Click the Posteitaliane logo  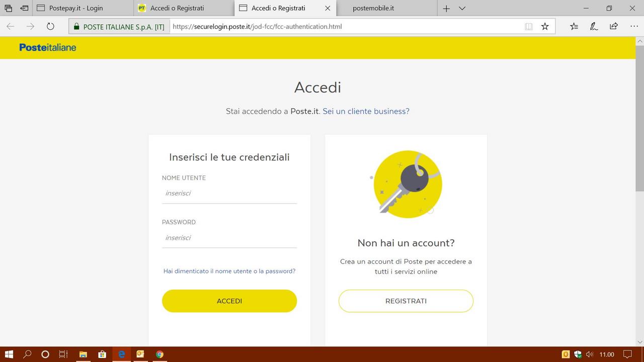(48, 47)
